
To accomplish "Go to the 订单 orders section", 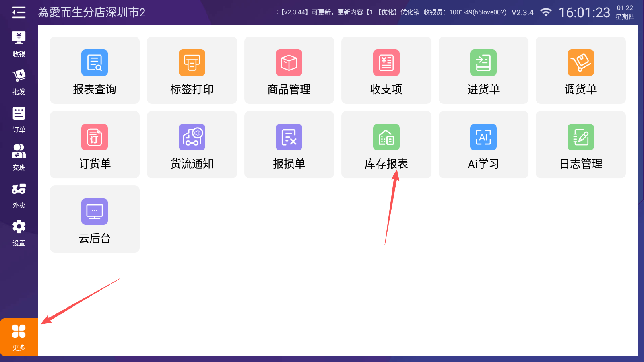I will (19, 120).
